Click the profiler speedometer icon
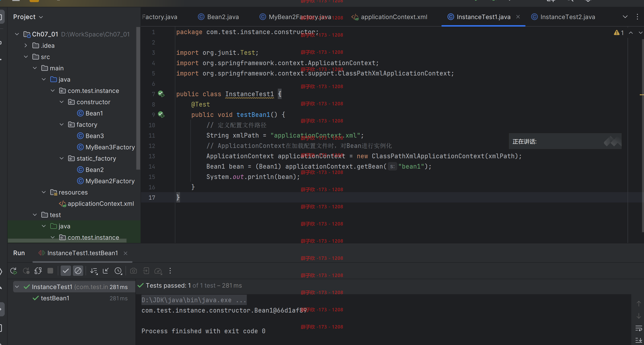 coord(158,271)
